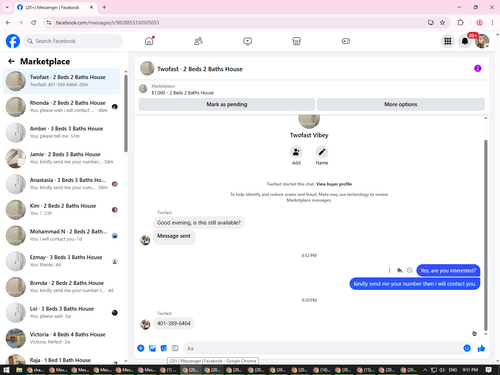Viewport: 500px width, 375px height.
Task: Open Victoria - 4 Beds 4 Baths House chat
Action: [x=62, y=338]
